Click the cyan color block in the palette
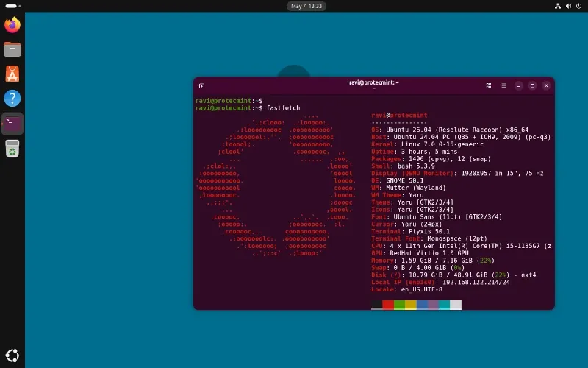Screen dimensions: 588x368 click(445, 305)
